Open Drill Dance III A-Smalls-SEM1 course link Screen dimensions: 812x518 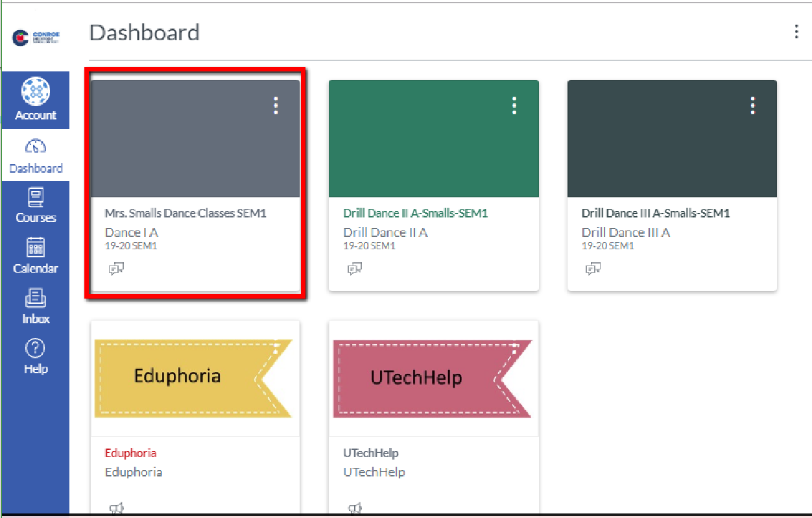click(656, 213)
